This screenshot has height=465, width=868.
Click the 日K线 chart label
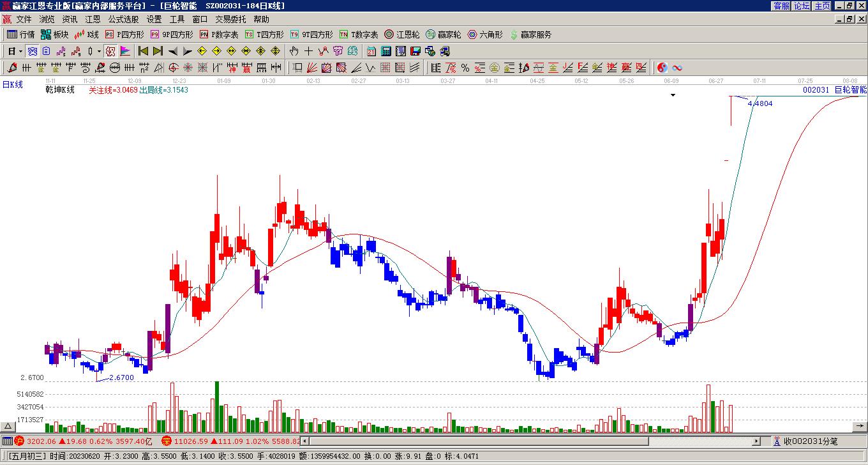pyautogui.click(x=13, y=84)
